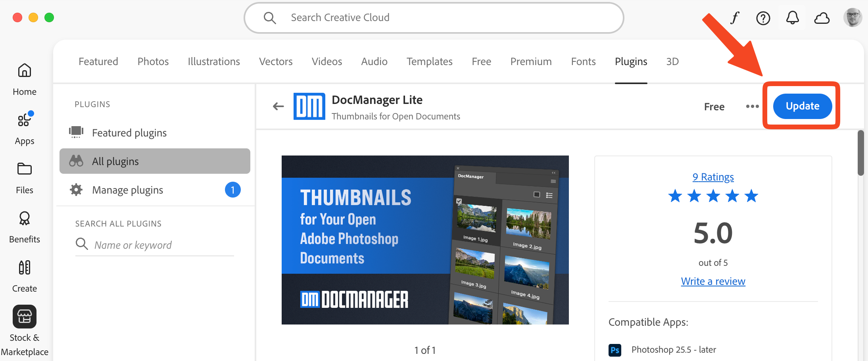Image resolution: width=868 pixels, height=361 pixels.
Task: Check cloud sync status icon
Action: coord(822,18)
